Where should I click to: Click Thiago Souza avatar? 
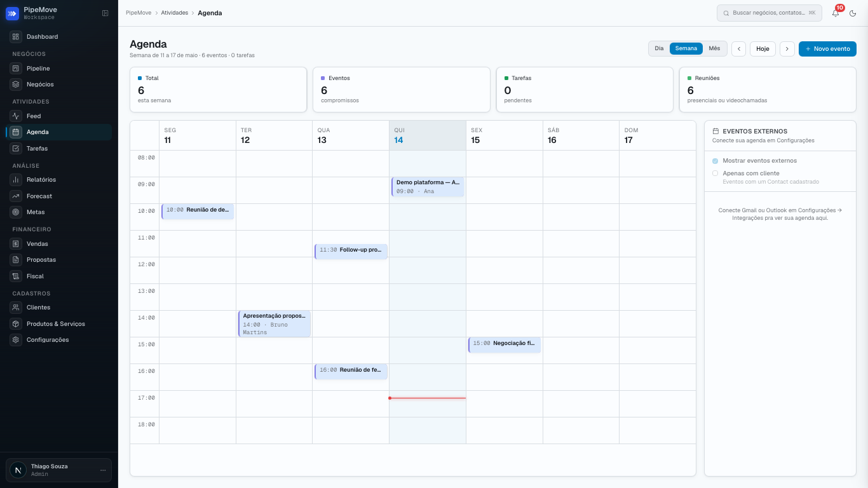pos(18,470)
